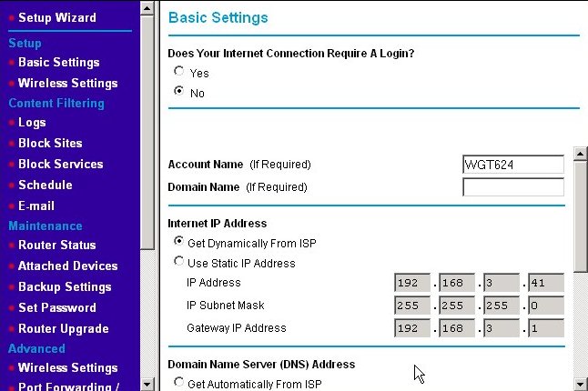
Task: Click the Domain Name field
Action: tap(513, 187)
